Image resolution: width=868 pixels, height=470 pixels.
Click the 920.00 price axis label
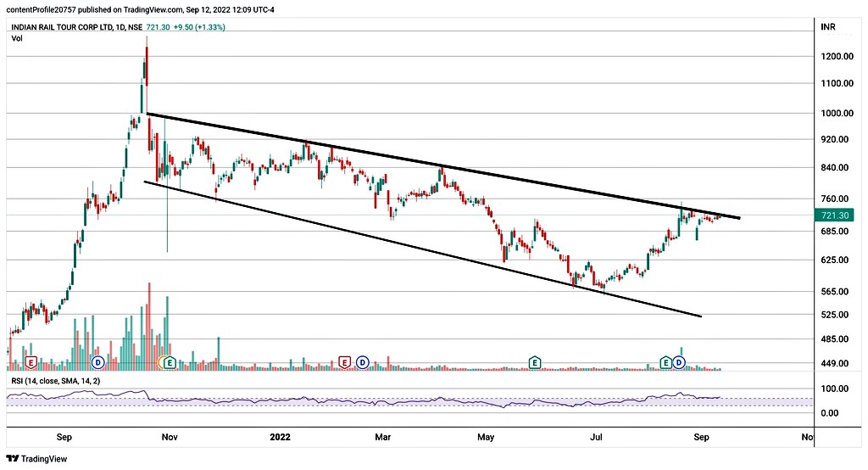pos(835,140)
